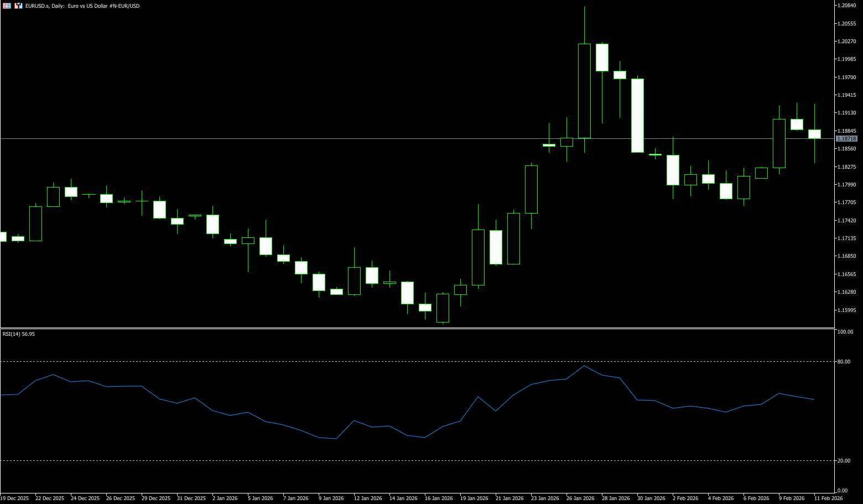863x504 pixels.
Task: Click the RSI line's highest peak near 80
Action: 584,366
